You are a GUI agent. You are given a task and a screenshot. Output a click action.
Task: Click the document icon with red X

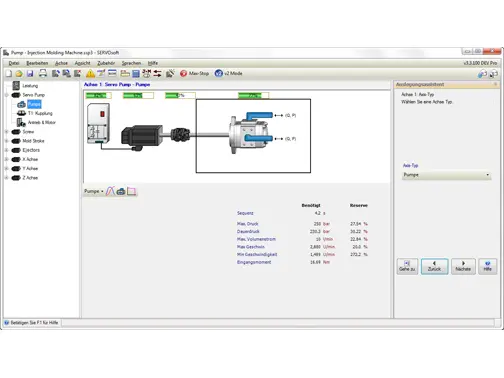(x=77, y=73)
